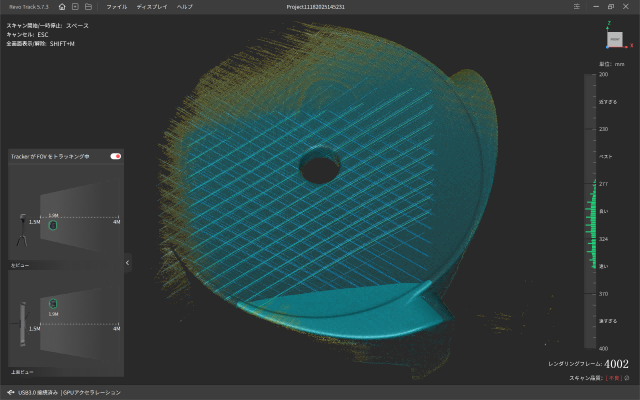Click the Home icon in title bar
Screen dimensions: 640x400
point(62,6)
